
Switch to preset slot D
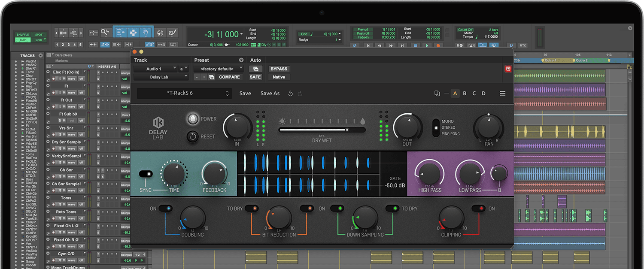(x=483, y=94)
